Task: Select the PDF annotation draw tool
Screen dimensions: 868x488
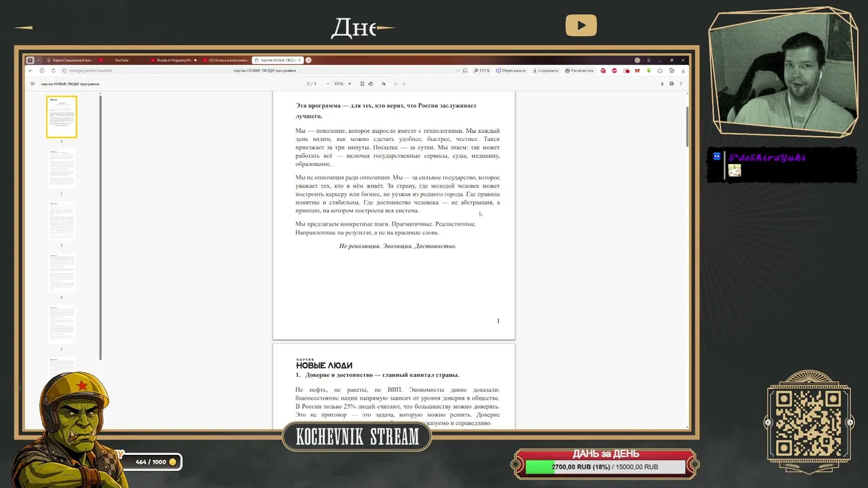Action: click(x=383, y=84)
